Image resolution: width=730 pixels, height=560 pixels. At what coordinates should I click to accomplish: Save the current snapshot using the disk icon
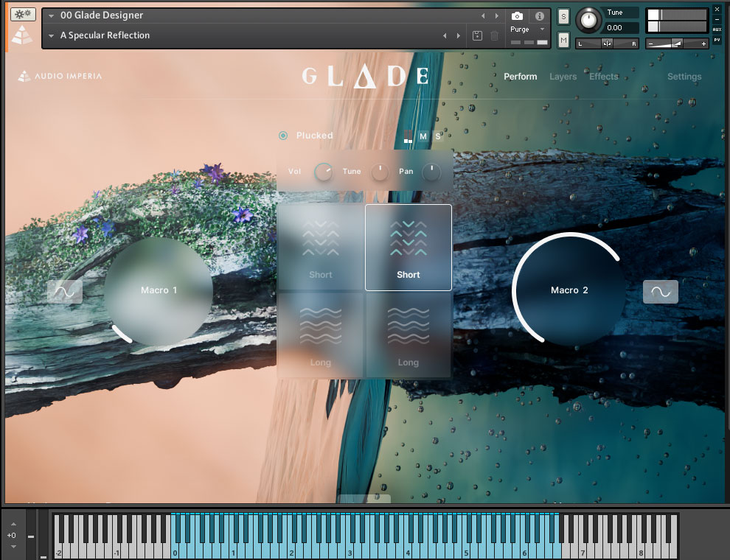(x=477, y=35)
